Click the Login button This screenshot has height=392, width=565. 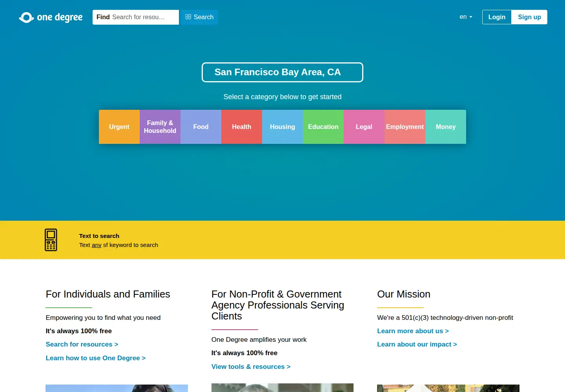497,17
